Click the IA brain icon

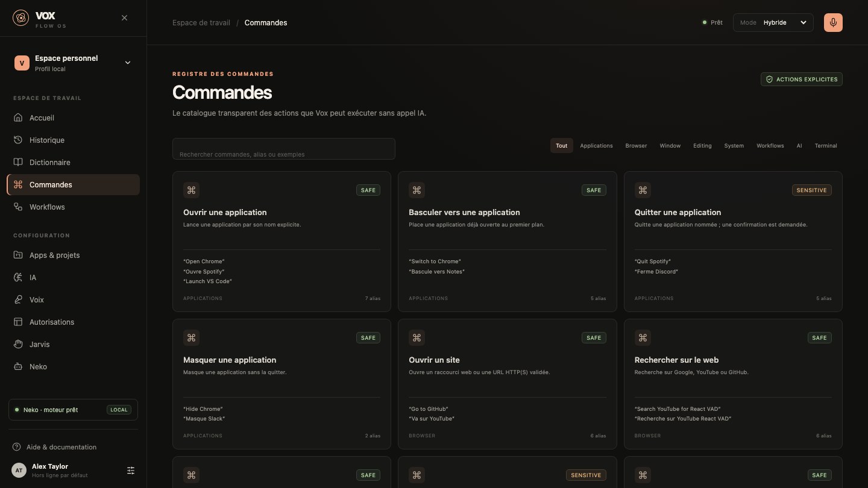18,278
